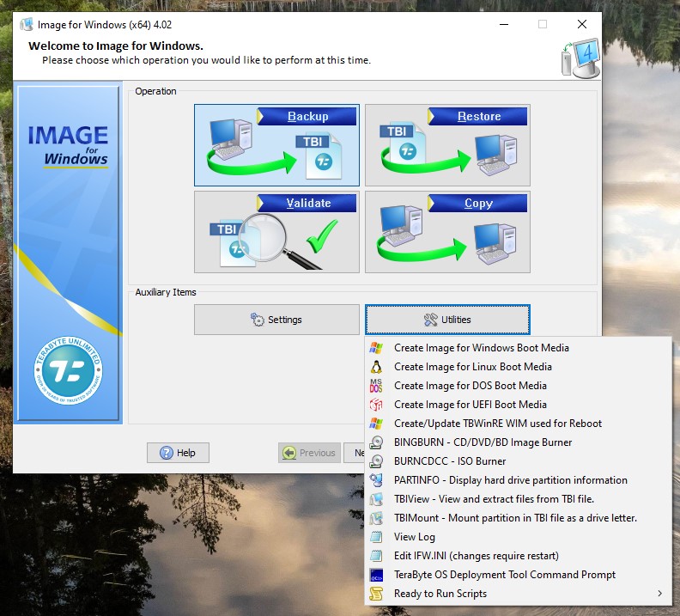Click the command prompt icon for TeraByte OS Deployment
The image size is (680, 616).
376,575
